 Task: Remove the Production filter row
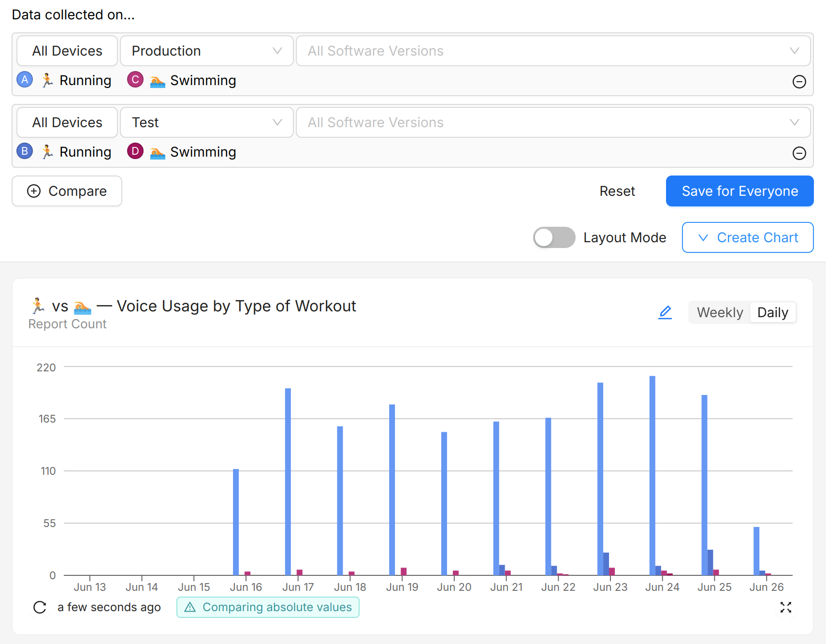[799, 82]
